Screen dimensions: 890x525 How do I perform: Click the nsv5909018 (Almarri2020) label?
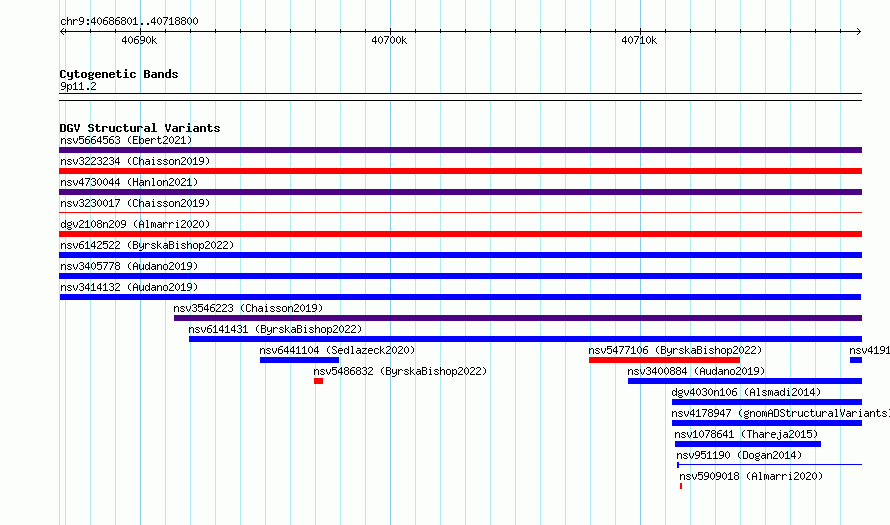(x=751, y=476)
